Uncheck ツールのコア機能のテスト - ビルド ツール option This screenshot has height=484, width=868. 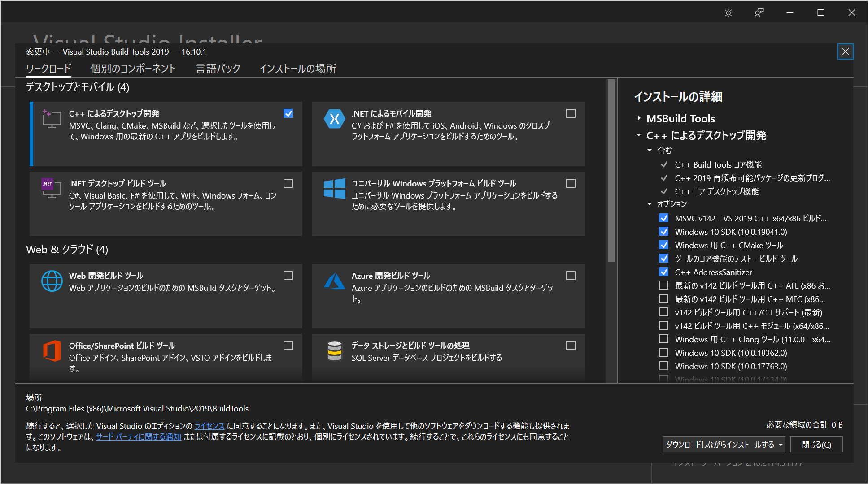click(664, 258)
